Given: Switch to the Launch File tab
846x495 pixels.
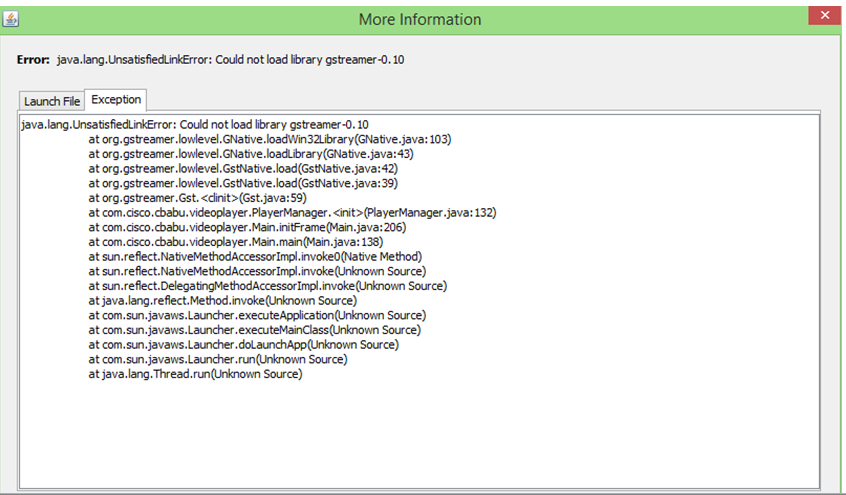Looking at the screenshot, I should 52,101.
